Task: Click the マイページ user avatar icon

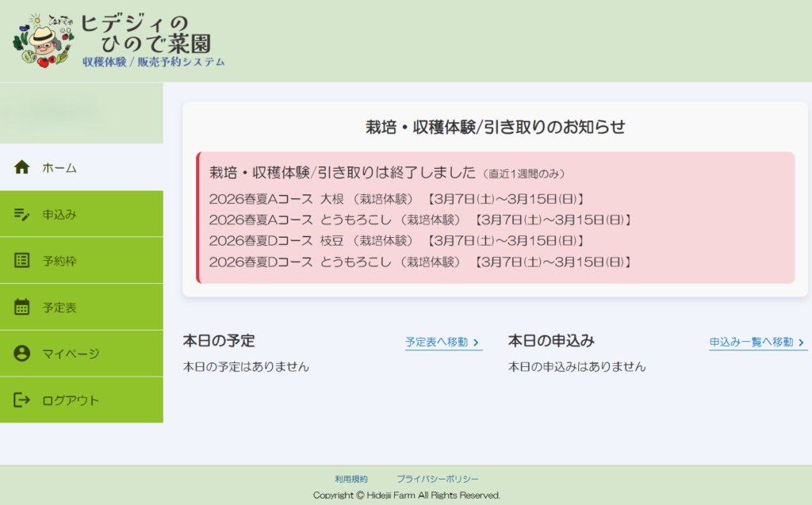Action: (22, 354)
